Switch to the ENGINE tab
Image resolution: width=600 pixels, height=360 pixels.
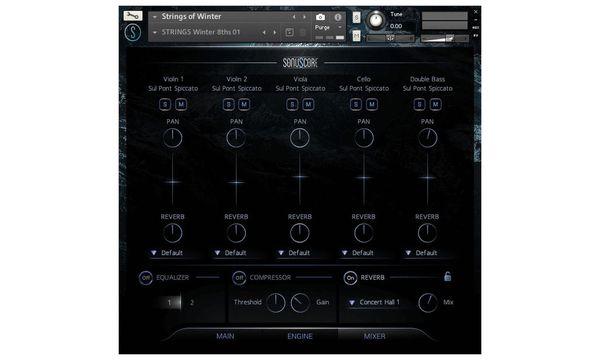[300, 336]
